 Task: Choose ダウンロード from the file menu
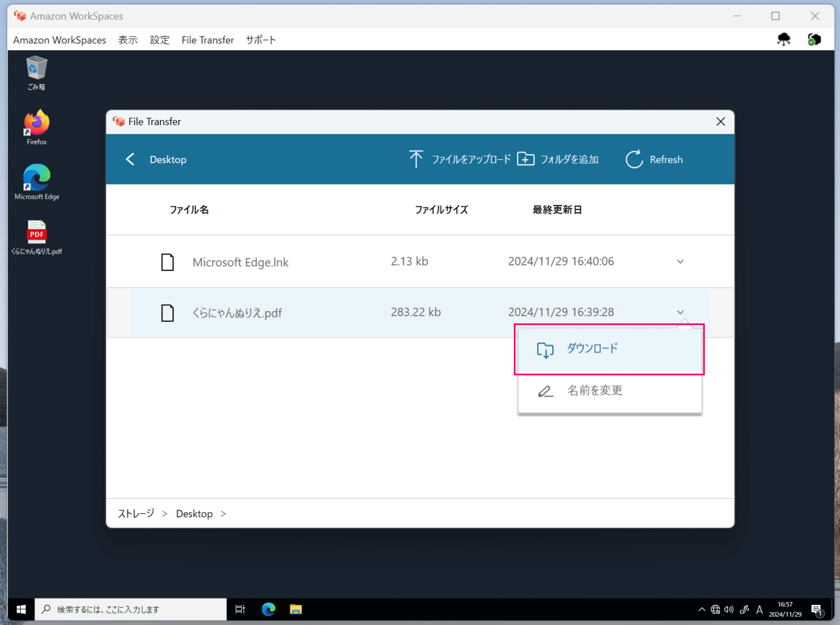[x=610, y=349]
